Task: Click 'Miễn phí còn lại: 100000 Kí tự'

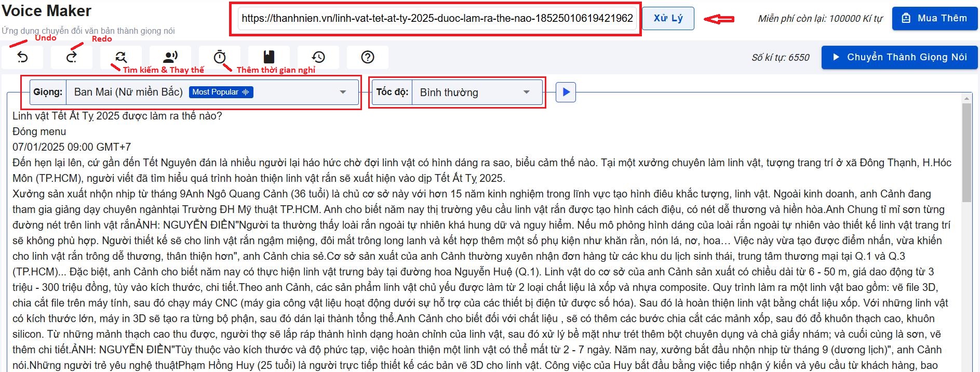Action: pos(820,19)
